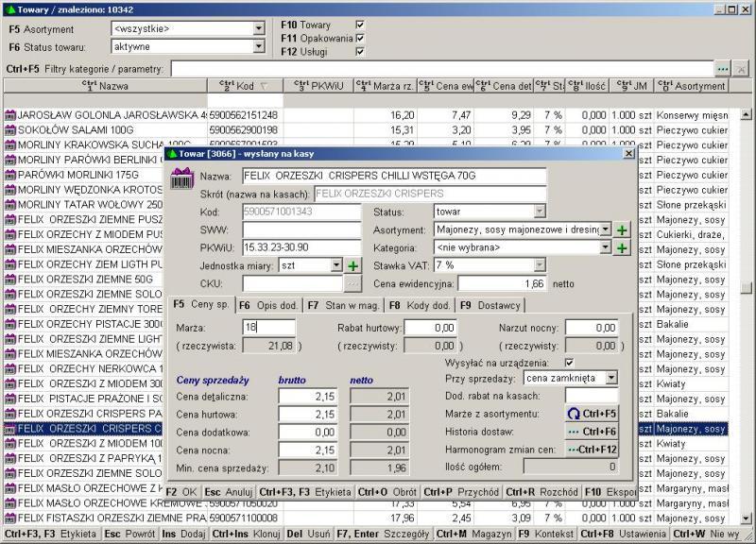Click the F7, Enter Szczegóły button

pos(384,535)
